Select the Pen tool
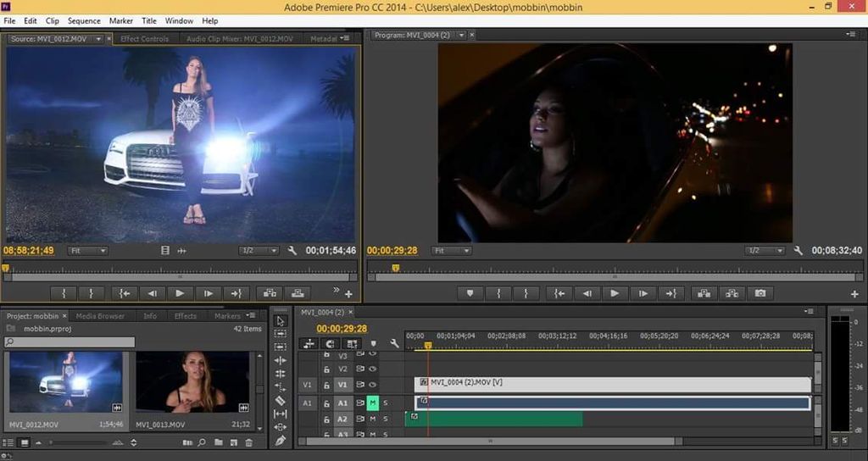 (280, 441)
